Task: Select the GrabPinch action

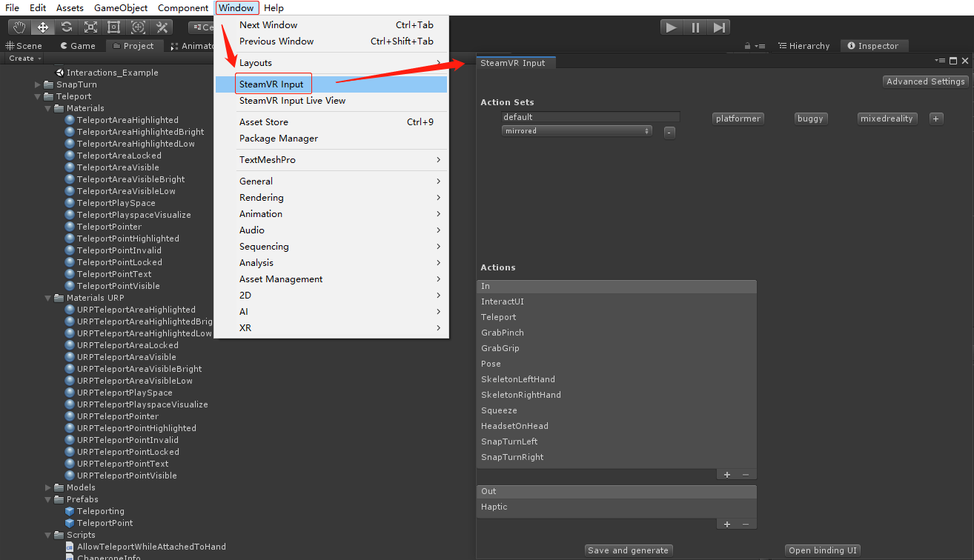Action: click(617, 333)
